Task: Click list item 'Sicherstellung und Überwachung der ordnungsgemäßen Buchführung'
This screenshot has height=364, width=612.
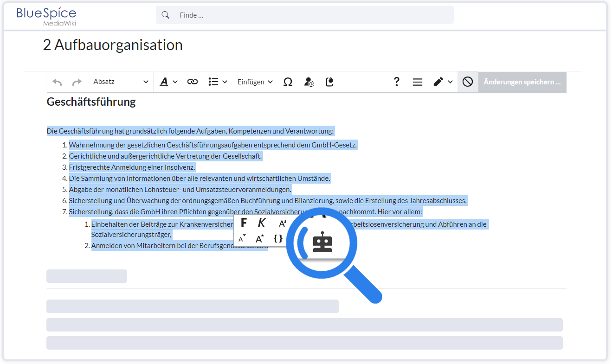Action: tap(268, 200)
